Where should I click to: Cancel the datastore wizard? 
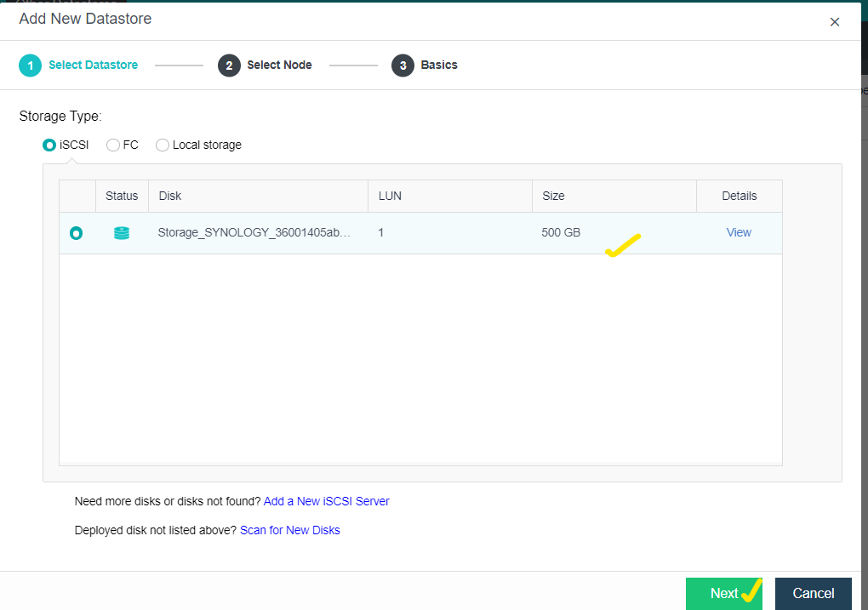(813, 593)
